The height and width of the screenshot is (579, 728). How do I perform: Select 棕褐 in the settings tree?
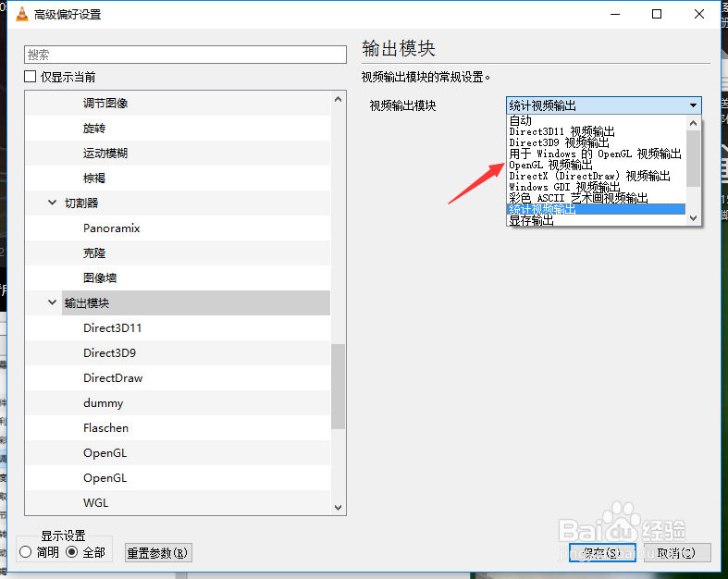click(x=94, y=178)
